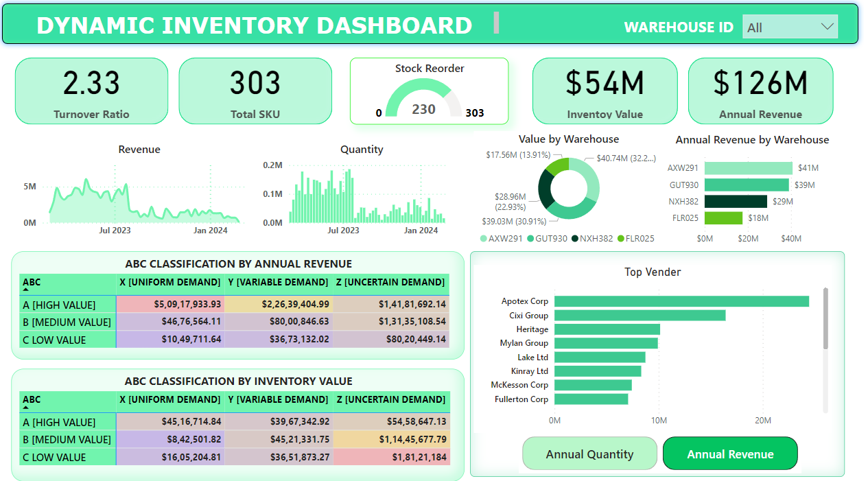Screen dimensions: 868x481
Task: Select the Apotex Corp bar in Top Vender
Action: pyautogui.click(x=681, y=301)
